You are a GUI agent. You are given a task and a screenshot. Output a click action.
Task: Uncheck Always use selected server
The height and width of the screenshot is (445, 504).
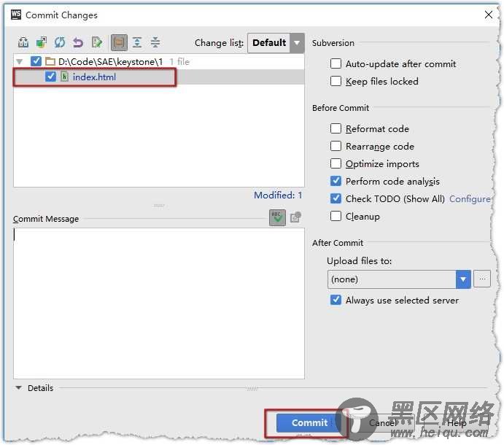pyautogui.click(x=336, y=300)
